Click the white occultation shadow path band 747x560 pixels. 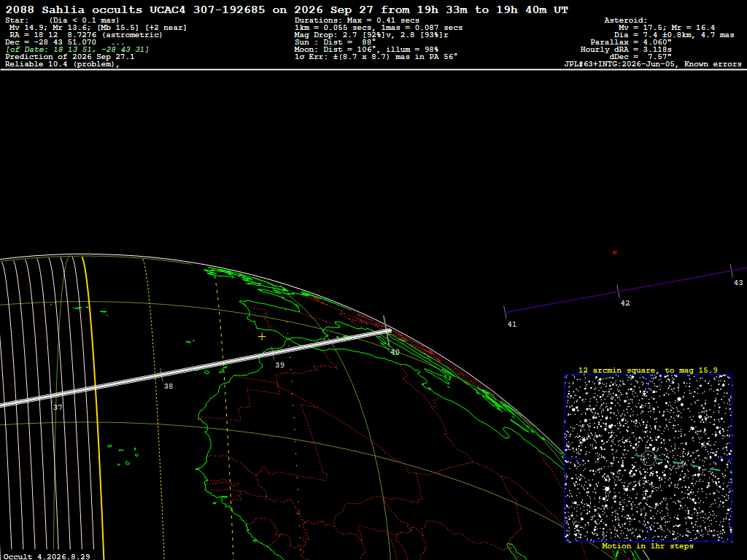[x=196, y=368]
